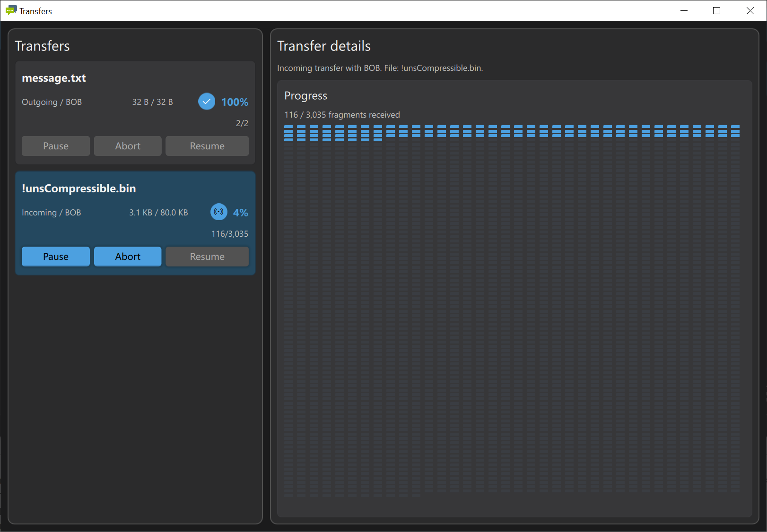Select the message.txt transfer title
The width and height of the screenshot is (767, 532).
pos(54,78)
